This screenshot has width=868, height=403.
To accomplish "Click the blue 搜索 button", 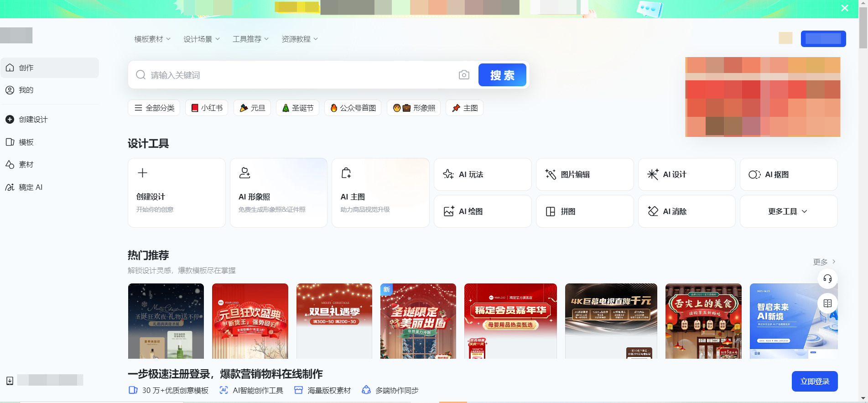I will [x=502, y=75].
